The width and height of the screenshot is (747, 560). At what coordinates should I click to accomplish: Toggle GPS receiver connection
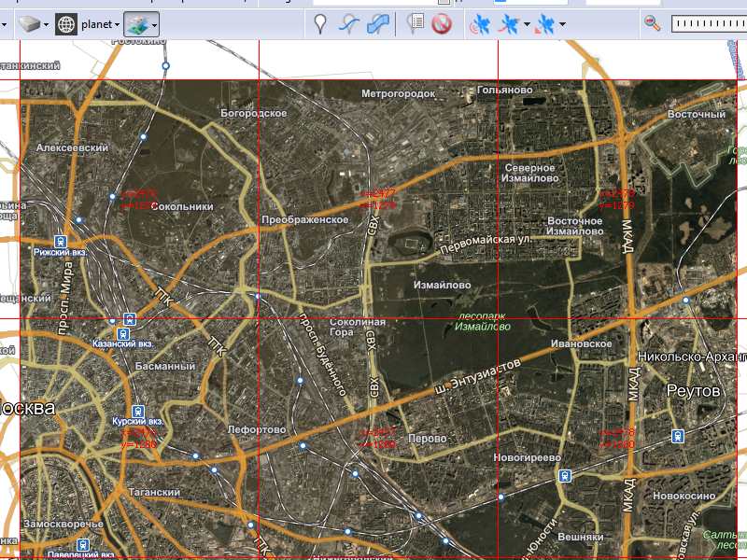(x=480, y=25)
